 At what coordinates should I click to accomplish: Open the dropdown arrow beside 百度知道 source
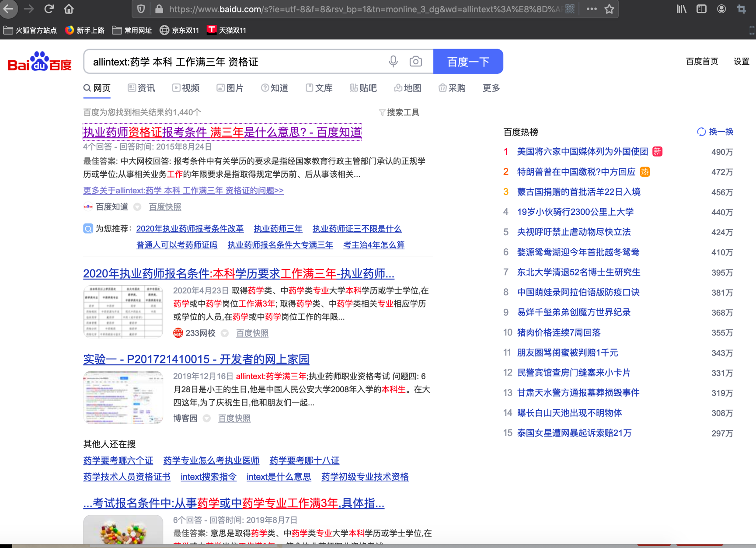[137, 207]
